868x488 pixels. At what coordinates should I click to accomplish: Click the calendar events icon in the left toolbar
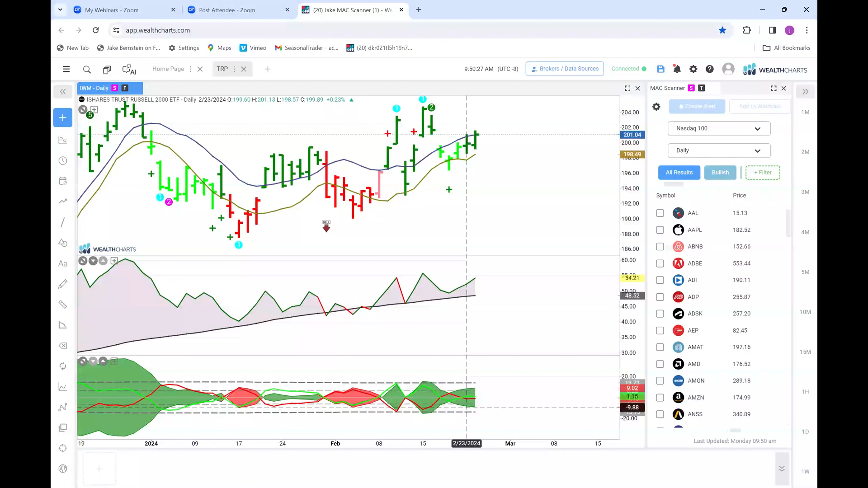[63, 181]
